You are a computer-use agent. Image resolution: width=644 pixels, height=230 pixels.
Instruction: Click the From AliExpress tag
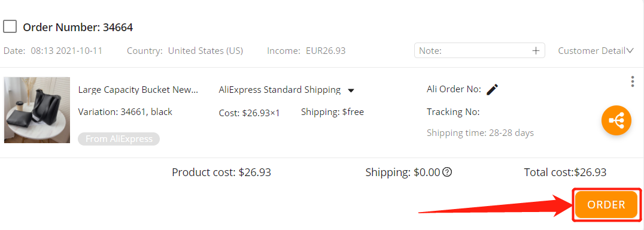click(x=119, y=139)
